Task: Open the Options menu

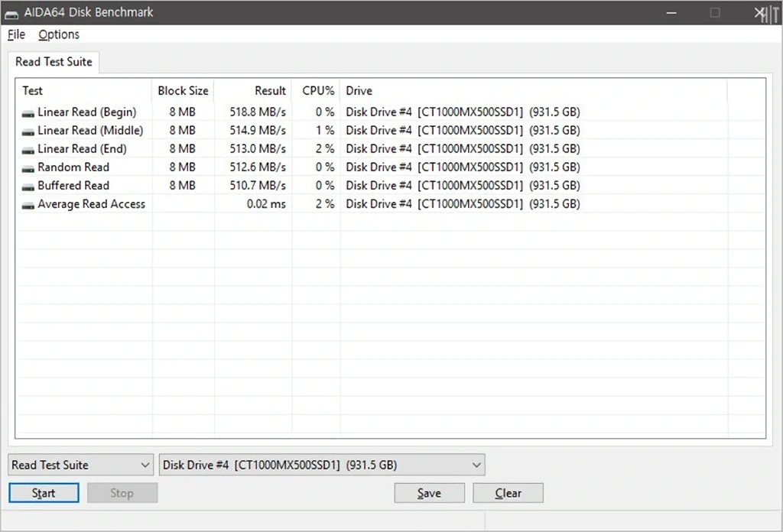Action: (59, 34)
